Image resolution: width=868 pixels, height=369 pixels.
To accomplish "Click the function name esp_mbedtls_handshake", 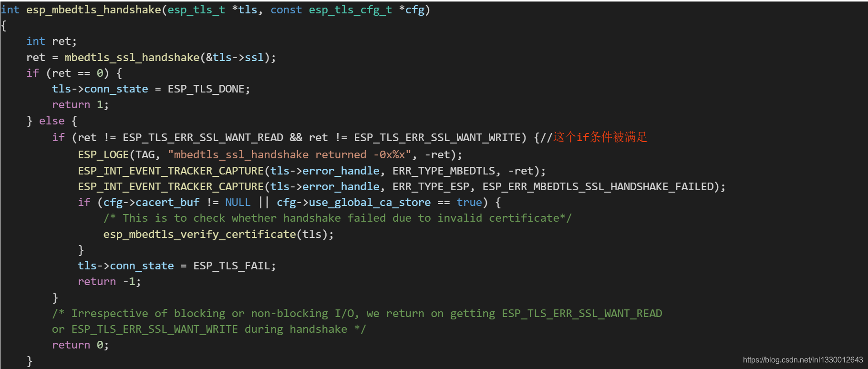I will point(93,10).
